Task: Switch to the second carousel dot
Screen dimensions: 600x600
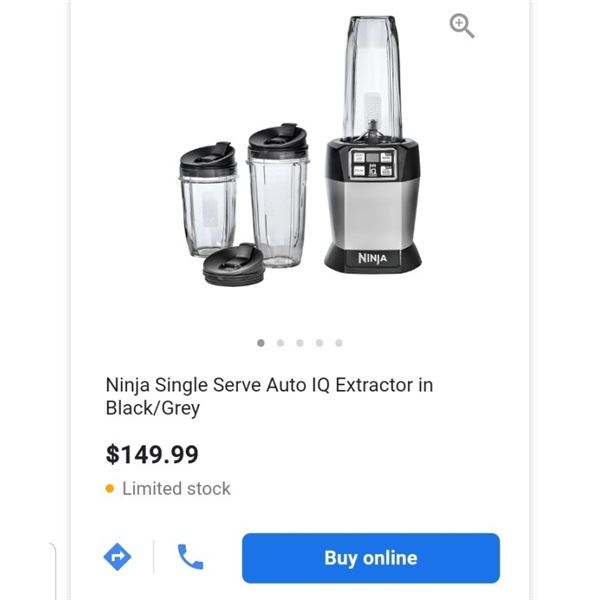Action: [x=280, y=343]
